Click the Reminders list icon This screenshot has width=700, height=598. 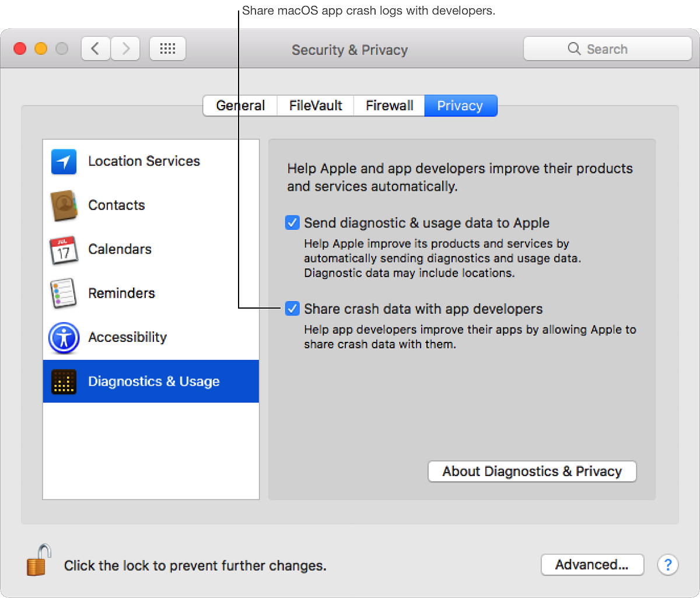click(x=64, y=293)
